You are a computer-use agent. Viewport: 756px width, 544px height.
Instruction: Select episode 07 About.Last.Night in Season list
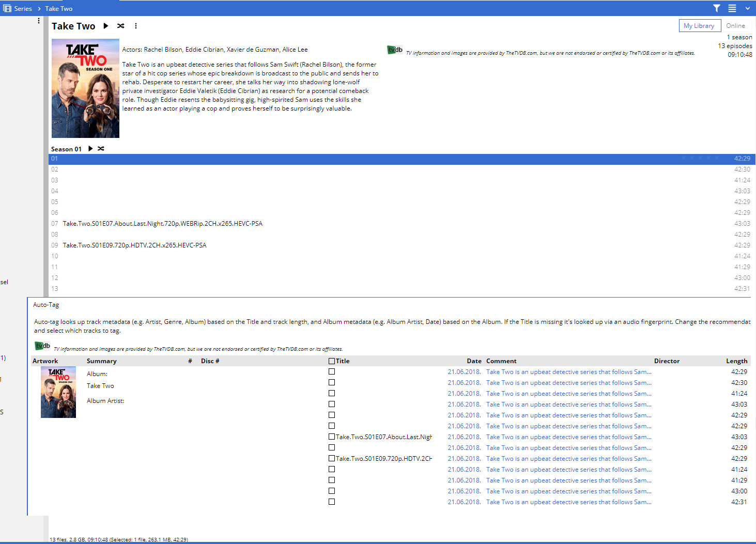162,224
